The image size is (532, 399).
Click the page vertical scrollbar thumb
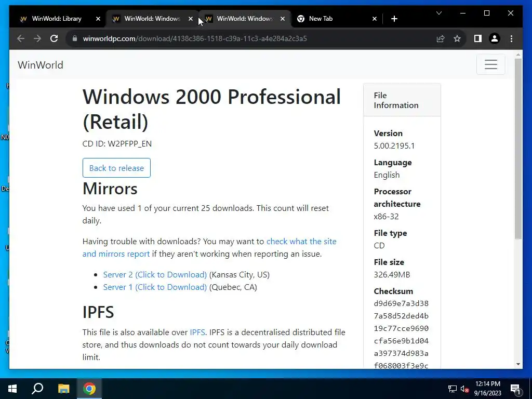(518, 149)
